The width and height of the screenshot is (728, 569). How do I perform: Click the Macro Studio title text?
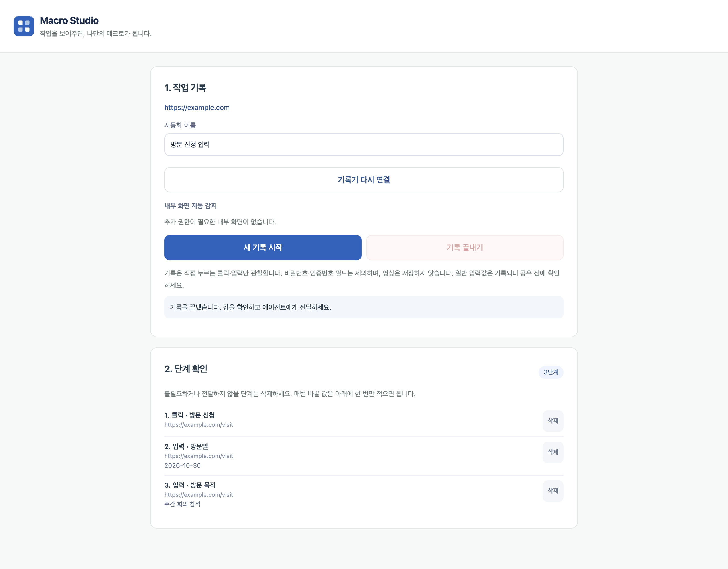click(x=69, y=21)
